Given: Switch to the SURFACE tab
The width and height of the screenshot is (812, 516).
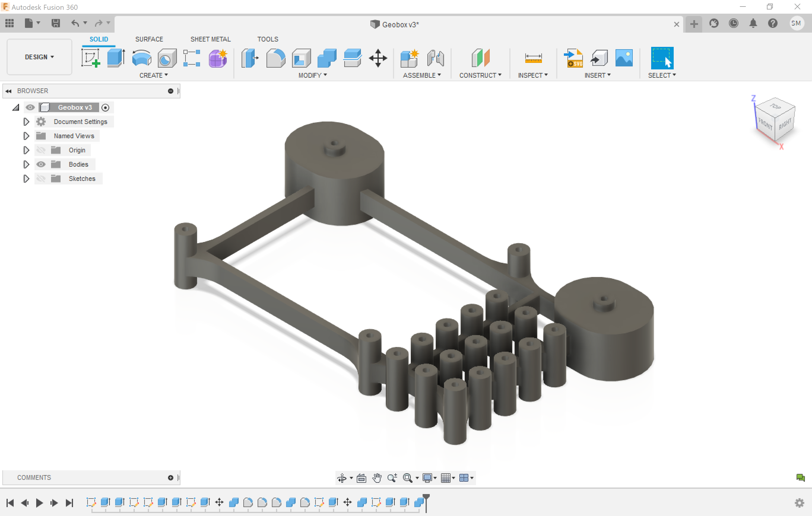Looking at the screenshot, I should coord(149,39).
